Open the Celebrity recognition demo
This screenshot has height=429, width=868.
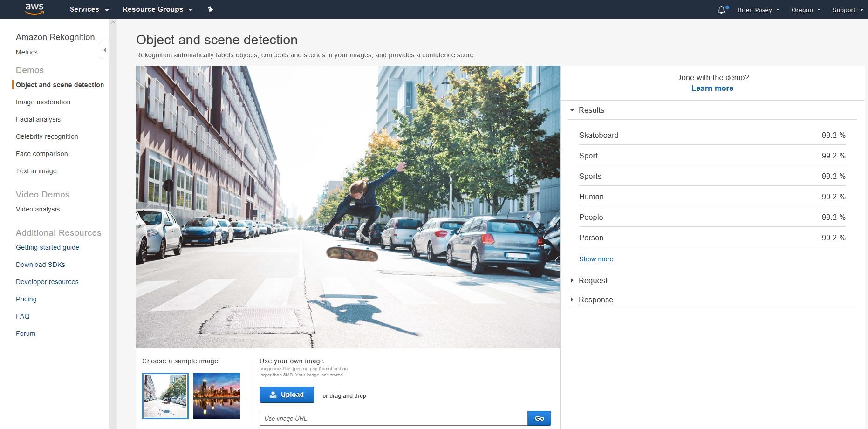(x=47, y=136)
